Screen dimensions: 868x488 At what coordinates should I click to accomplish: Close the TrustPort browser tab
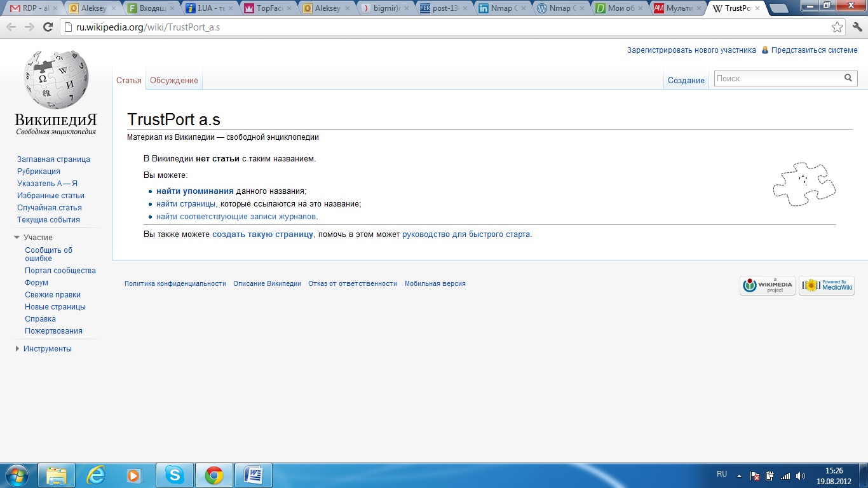point(759,9)
